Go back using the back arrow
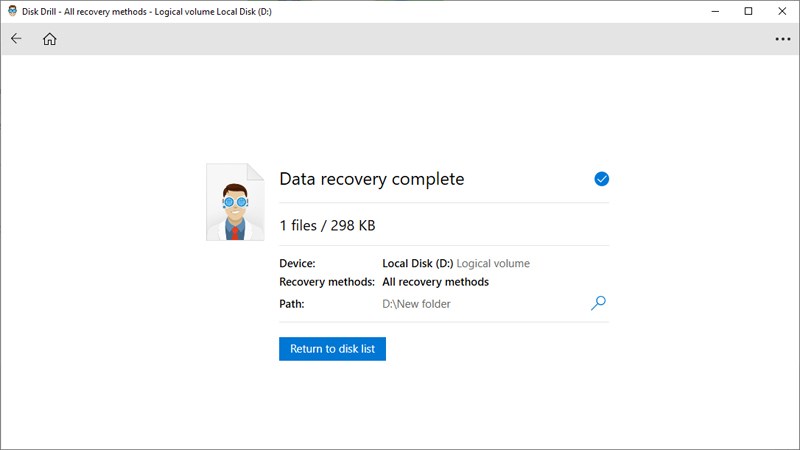The image size is (800, 450). pyautogui.click(x=16, y=39)
